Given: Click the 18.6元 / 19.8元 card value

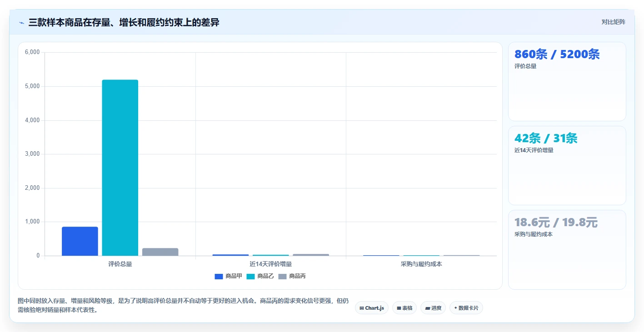Looking at the screenshot, I should click(x=556, y=222).
